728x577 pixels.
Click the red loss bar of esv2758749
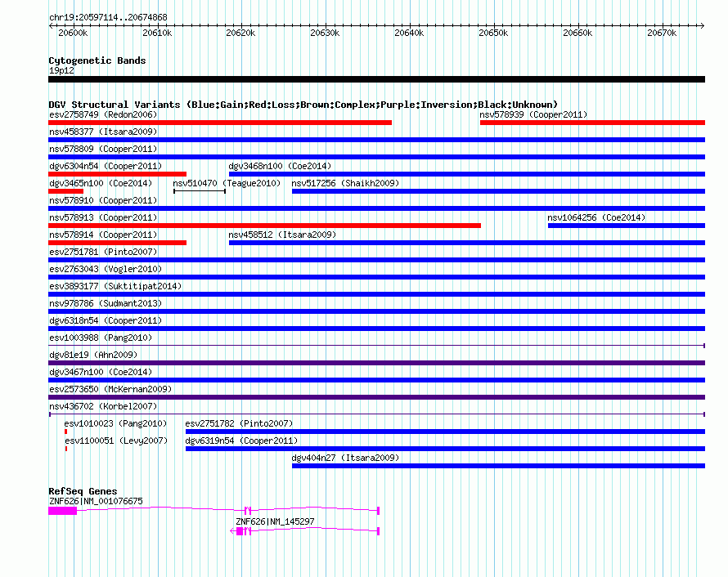pyautogui.click(x=220, y=123)
